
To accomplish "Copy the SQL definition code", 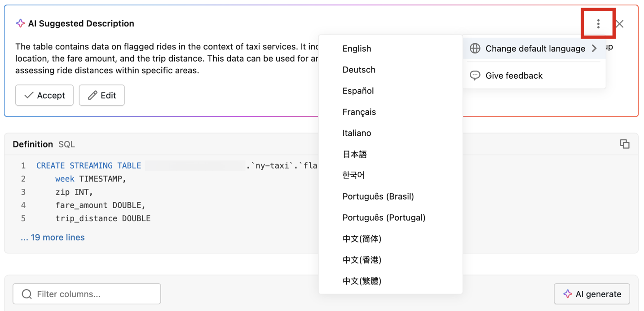I will click(625, 144).
